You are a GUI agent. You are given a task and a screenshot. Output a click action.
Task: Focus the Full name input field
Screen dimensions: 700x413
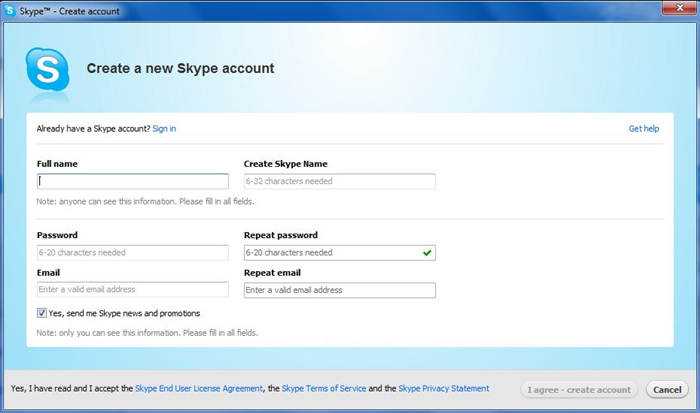tap(133, 181)
